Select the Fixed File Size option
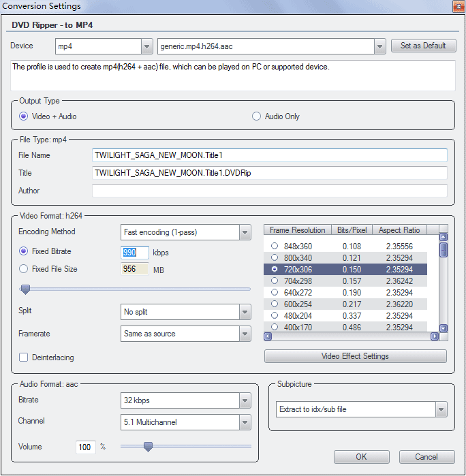Screen dimensions: 466x476 point(23,269)
